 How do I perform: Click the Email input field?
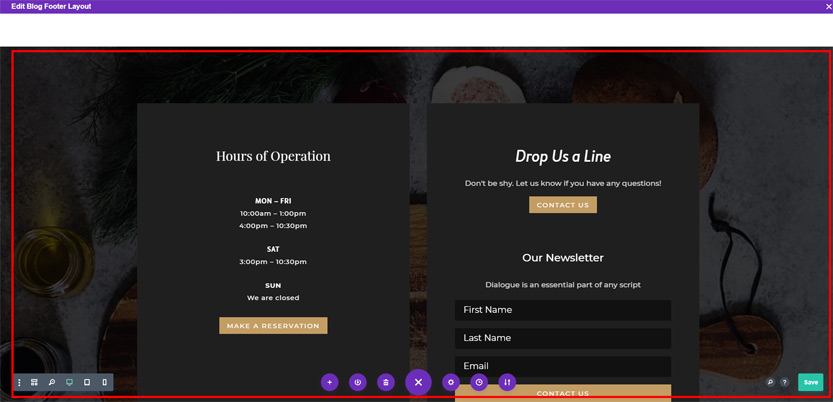tap(563, 366)
